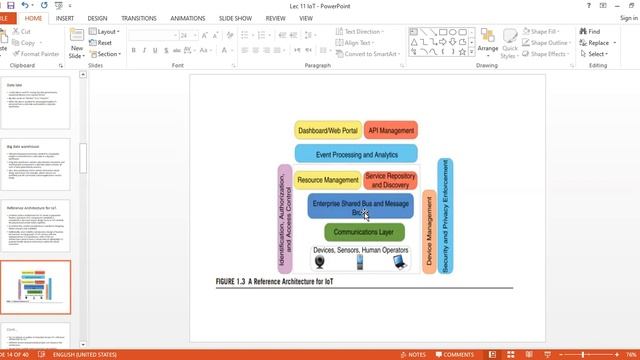Clear all formatting icon
640x360 pixels.
tap(230, 36)
